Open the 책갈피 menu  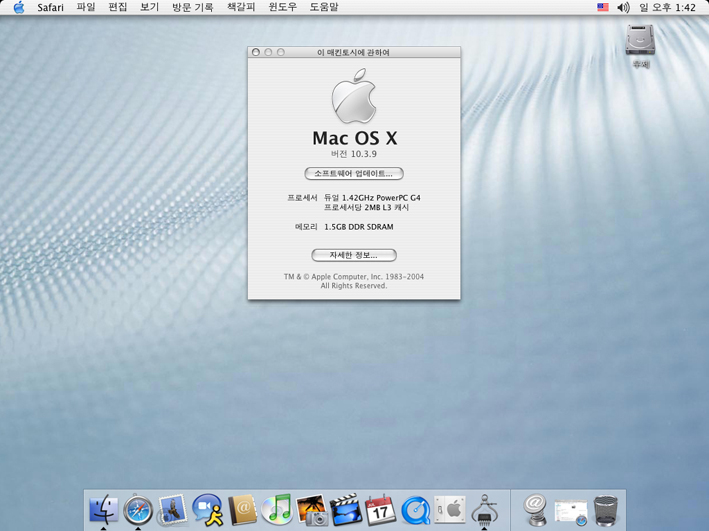point(241,8)
